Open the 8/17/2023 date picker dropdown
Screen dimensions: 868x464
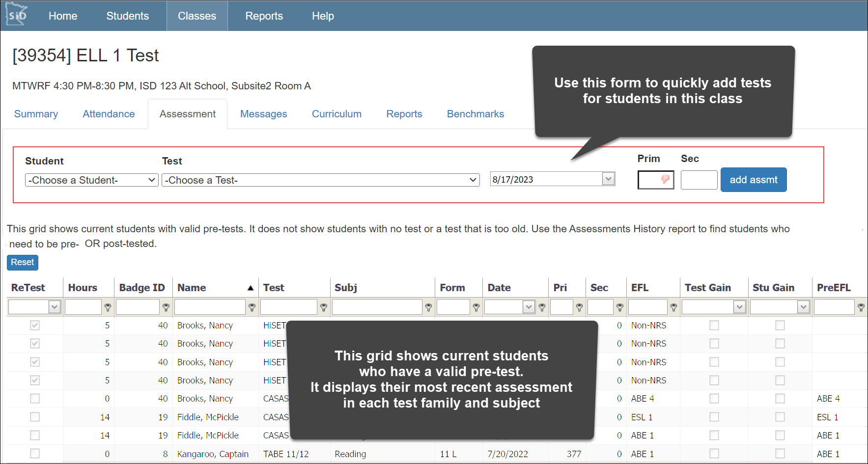(x=609, y=179)
